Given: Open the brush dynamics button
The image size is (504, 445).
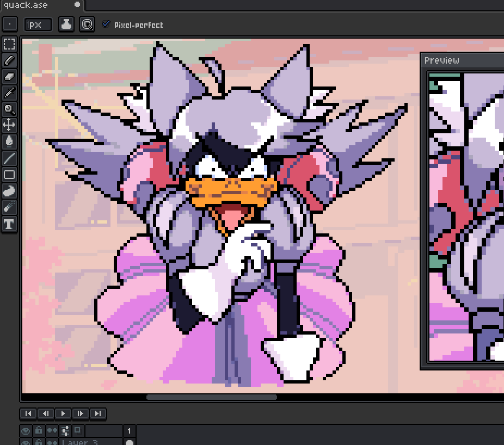Looking at the screenshot, I should coord(87,24).
